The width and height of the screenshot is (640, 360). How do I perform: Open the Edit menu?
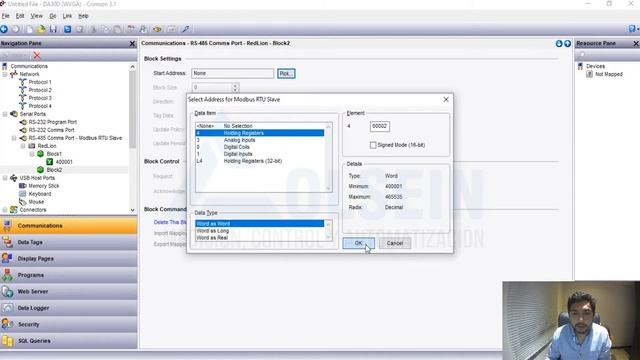(20, 16)
